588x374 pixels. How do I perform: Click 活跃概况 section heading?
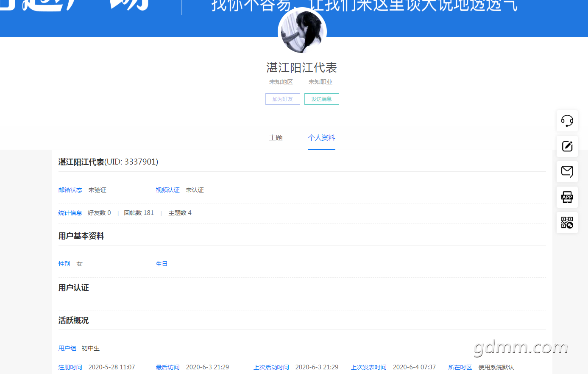74,321
